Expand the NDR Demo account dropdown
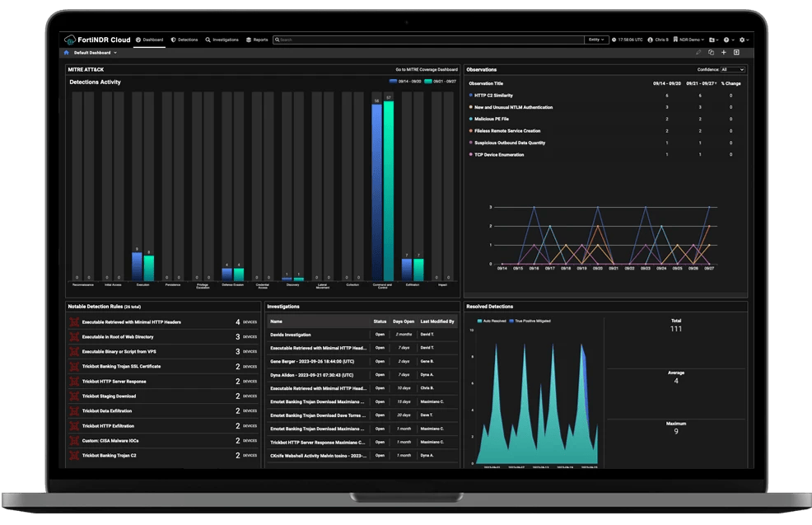Viewport: 812px width, 525px height. click(688, 40)
